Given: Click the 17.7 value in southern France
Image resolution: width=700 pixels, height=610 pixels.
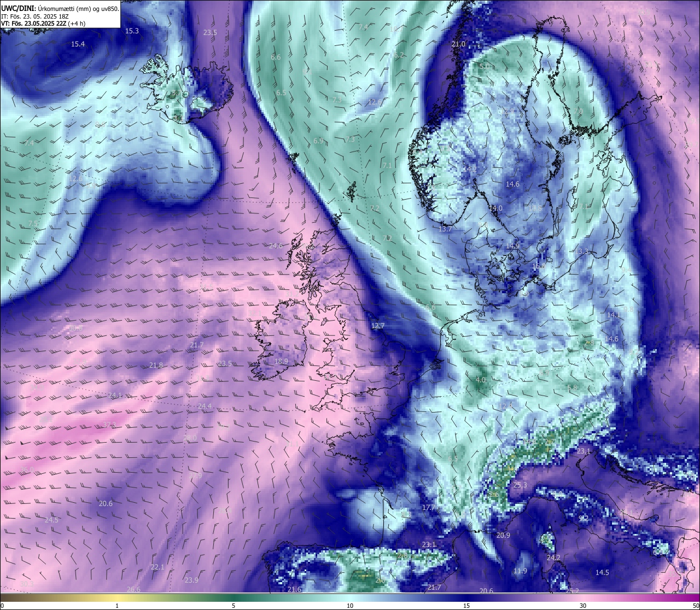Looking at the screenshot, I should (428, 508).
